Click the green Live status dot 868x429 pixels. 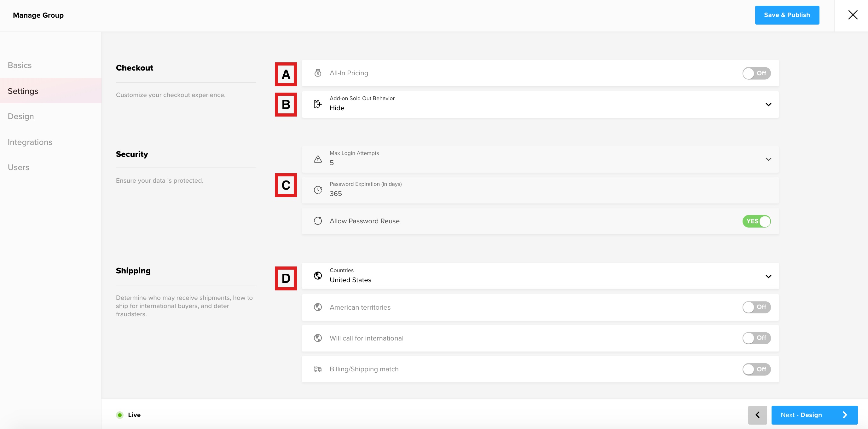[x=120, y=415]
